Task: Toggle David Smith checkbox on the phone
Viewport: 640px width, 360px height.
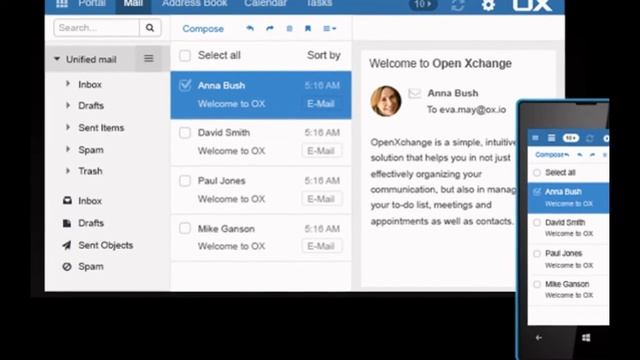Action: pos(537,222)
